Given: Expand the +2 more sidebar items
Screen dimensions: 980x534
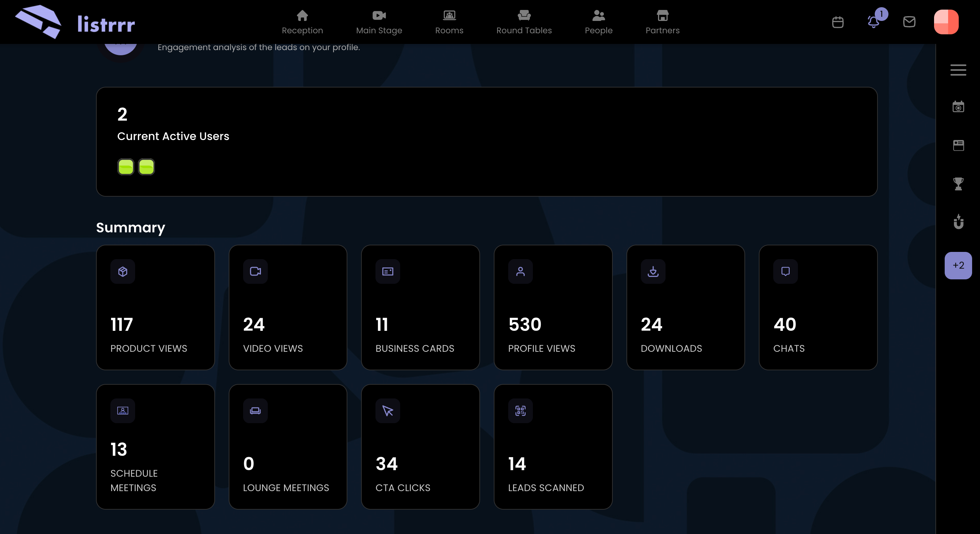Looking at the screenshot, I should 958,266.
